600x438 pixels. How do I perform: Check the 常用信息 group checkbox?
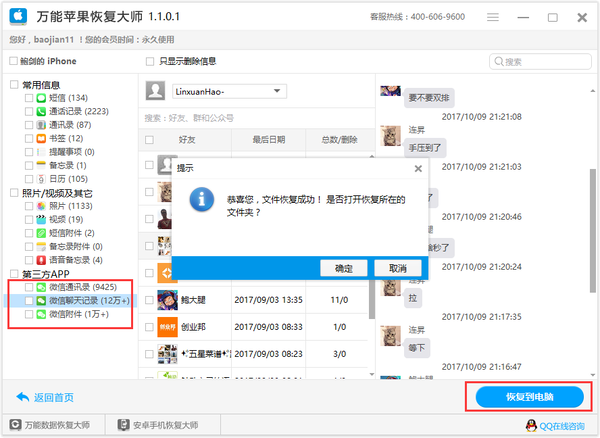pos(14,85)
